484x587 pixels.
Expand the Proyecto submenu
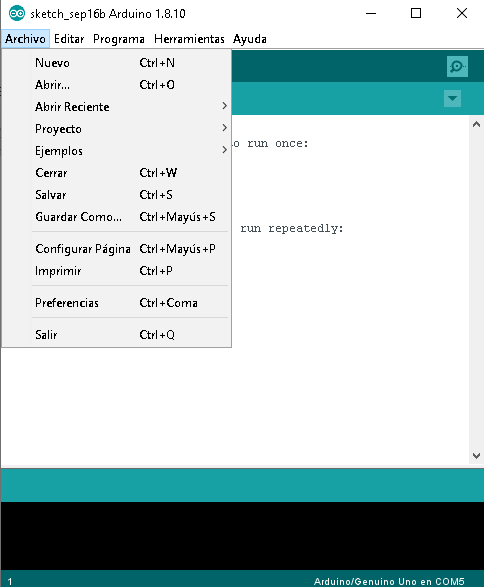coord(116,129)
